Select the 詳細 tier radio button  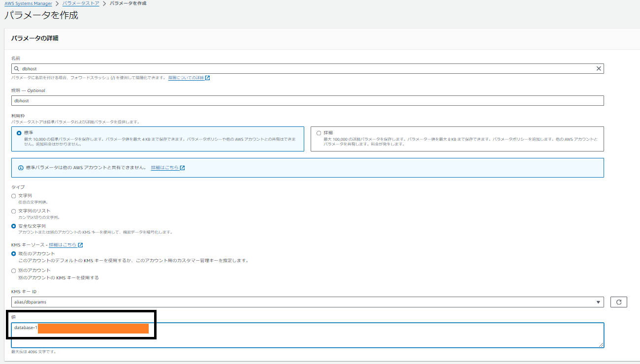(319, 133)
